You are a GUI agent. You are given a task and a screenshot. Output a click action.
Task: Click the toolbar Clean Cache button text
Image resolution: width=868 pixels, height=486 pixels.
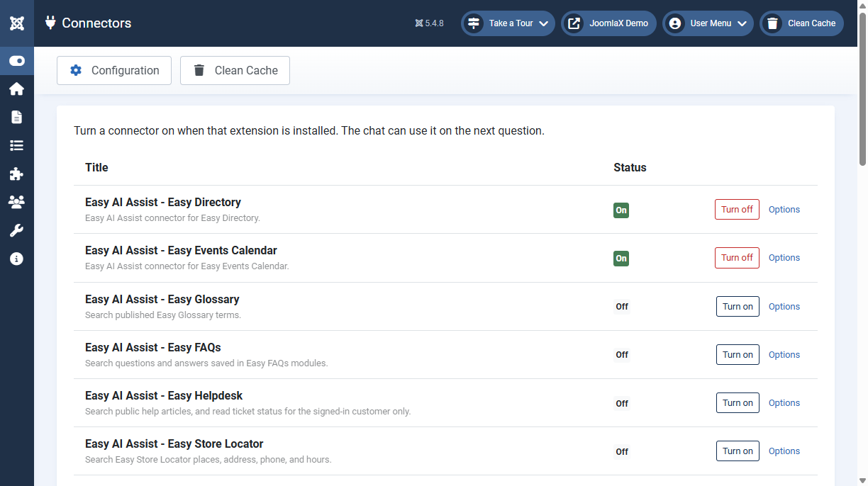(246, 70)
